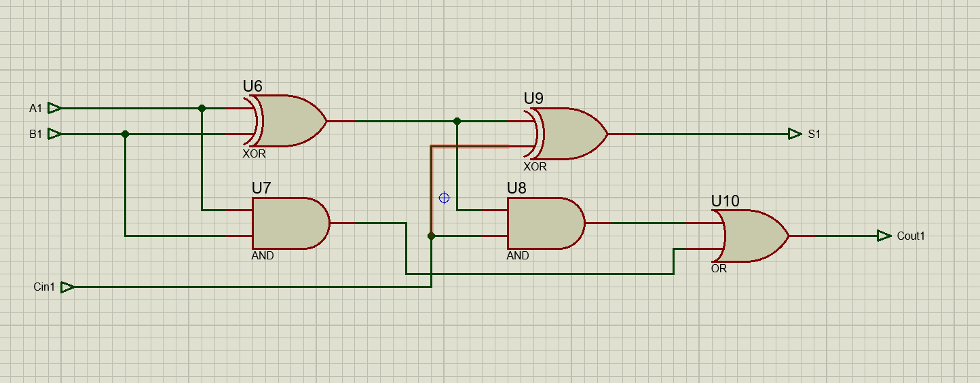Click the A1 terminal label
Screen dimensions: 980x383
[35, 109]
